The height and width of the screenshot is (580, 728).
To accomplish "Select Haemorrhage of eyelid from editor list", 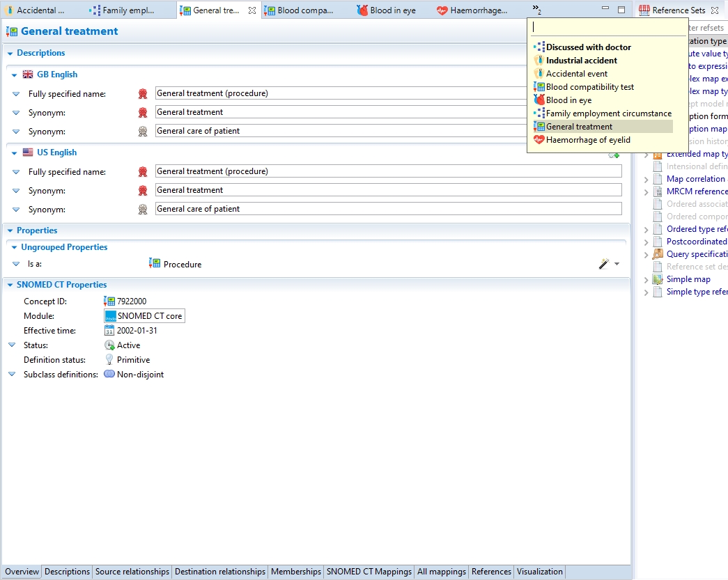I will 588,140.
